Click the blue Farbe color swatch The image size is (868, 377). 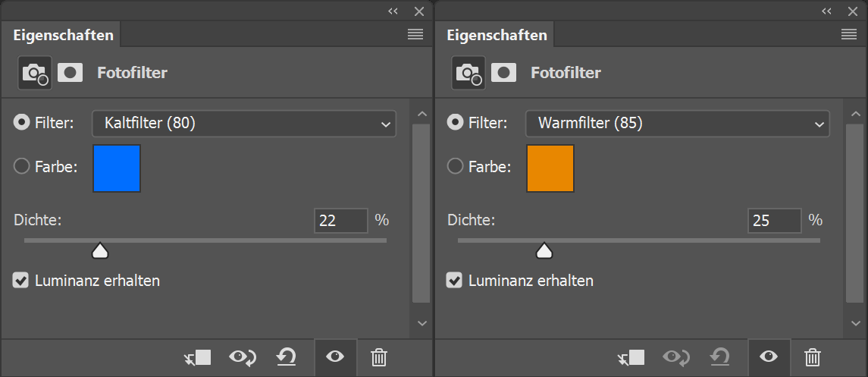(x=117, y=168)
